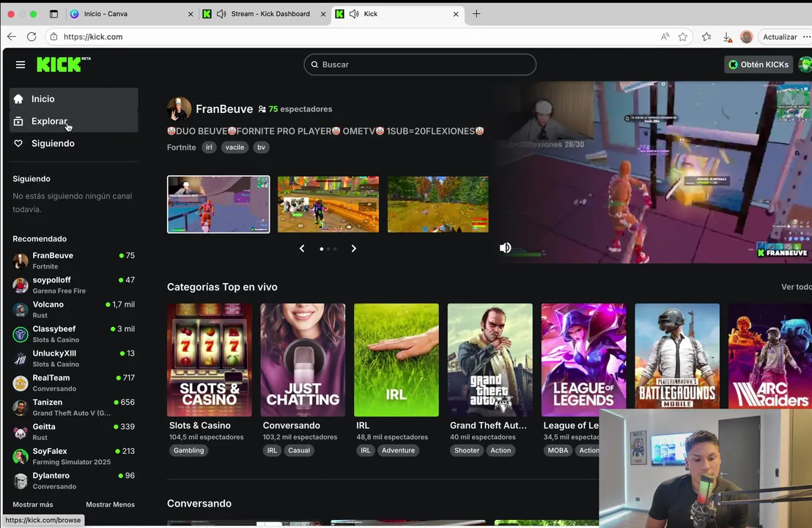812x528 pixels.
Task: Open soypolloff in recommended channels
Action: click(x=73, y=285)
